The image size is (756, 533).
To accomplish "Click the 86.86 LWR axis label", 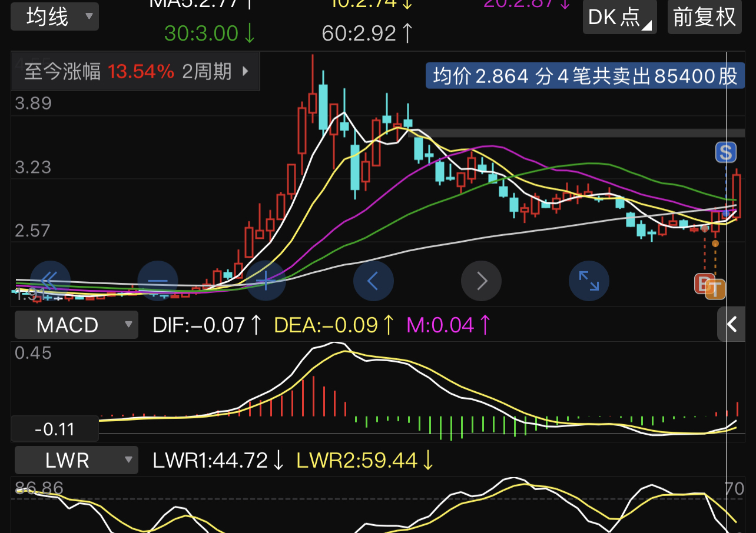I will 39,488.
